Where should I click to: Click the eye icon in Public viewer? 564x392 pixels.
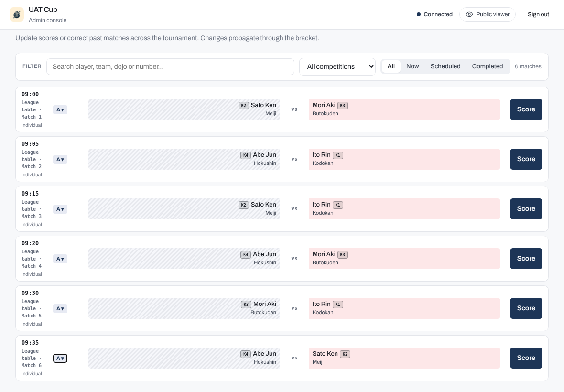[469, 14]
